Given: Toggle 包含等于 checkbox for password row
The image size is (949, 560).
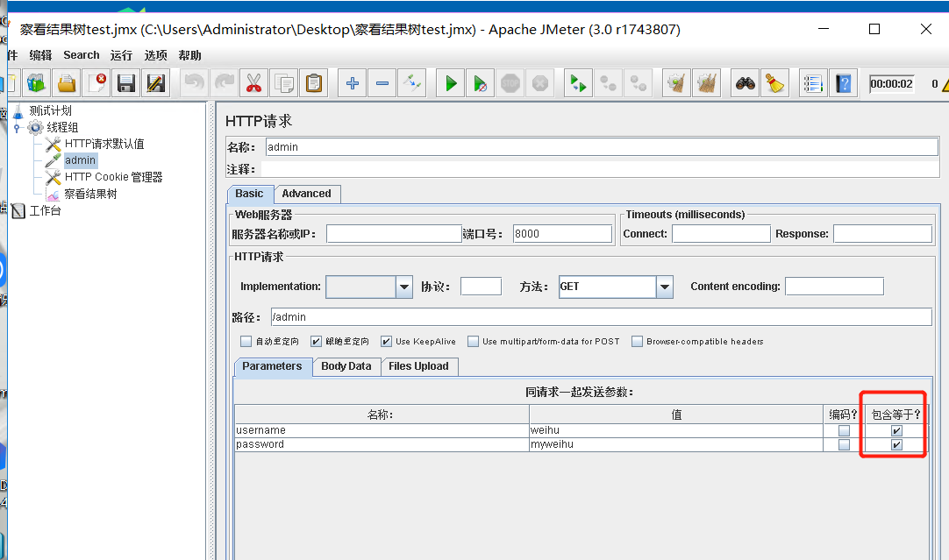Looking at the screenshot, I should (897, 444).
